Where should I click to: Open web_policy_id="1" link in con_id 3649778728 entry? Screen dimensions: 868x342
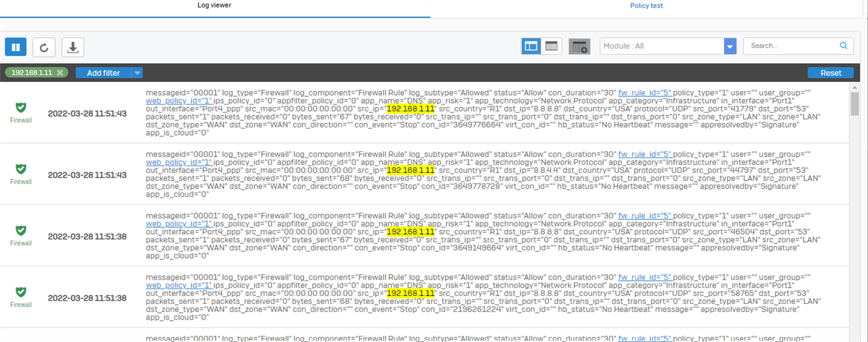point(179,161)
